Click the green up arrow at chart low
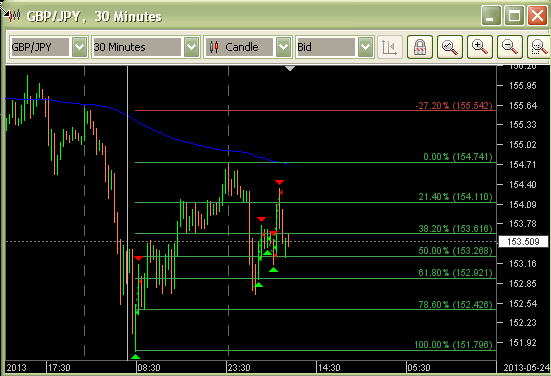551x376 pixels. 135,357
